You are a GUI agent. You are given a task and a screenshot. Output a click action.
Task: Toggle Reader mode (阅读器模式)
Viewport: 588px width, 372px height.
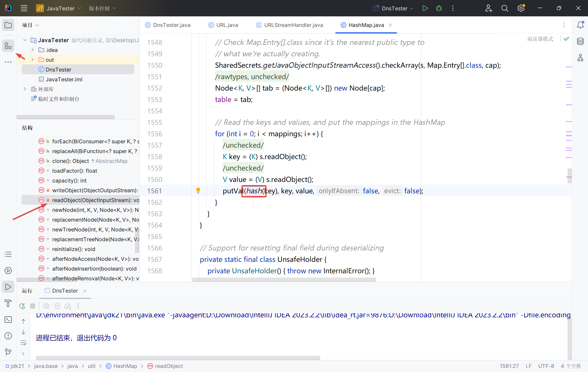click(540, 39)
